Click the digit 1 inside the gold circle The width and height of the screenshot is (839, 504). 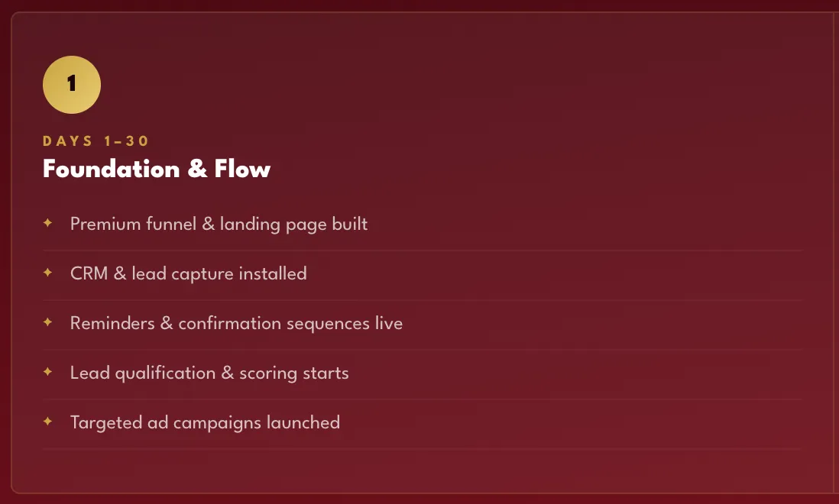[72, 82]
